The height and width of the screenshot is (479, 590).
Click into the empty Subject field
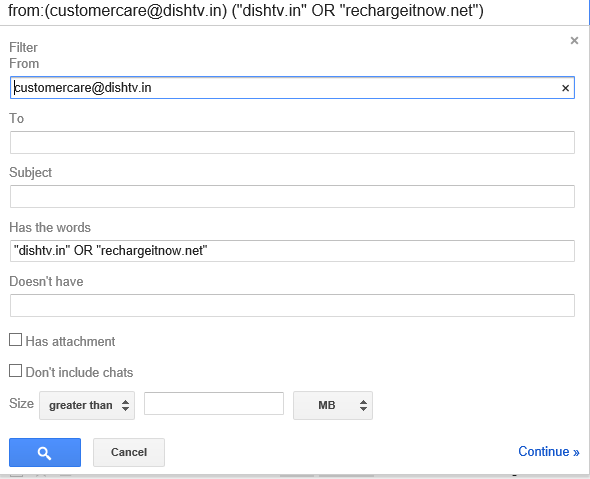[292, 196]
